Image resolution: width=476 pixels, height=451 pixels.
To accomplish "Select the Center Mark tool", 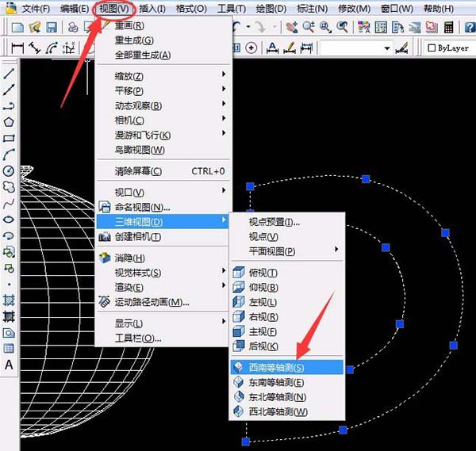I will tap(251, 48).
